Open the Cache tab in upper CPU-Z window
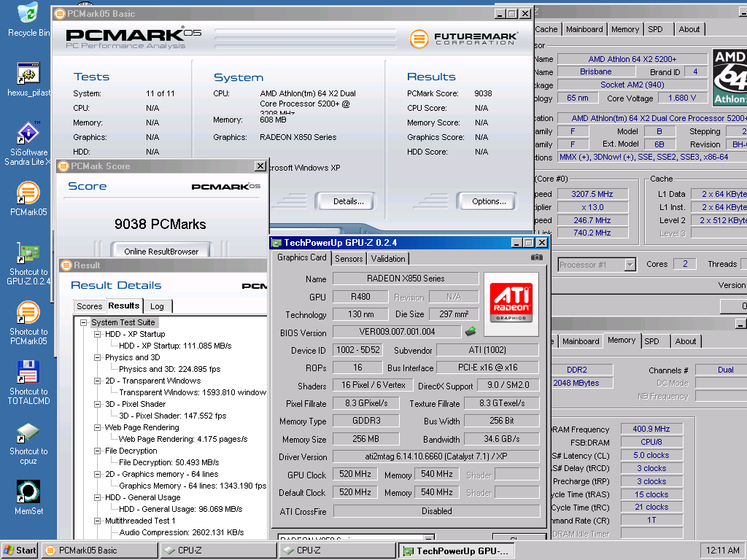The height and width of the screenshot is (560, 747). point(546,29)
